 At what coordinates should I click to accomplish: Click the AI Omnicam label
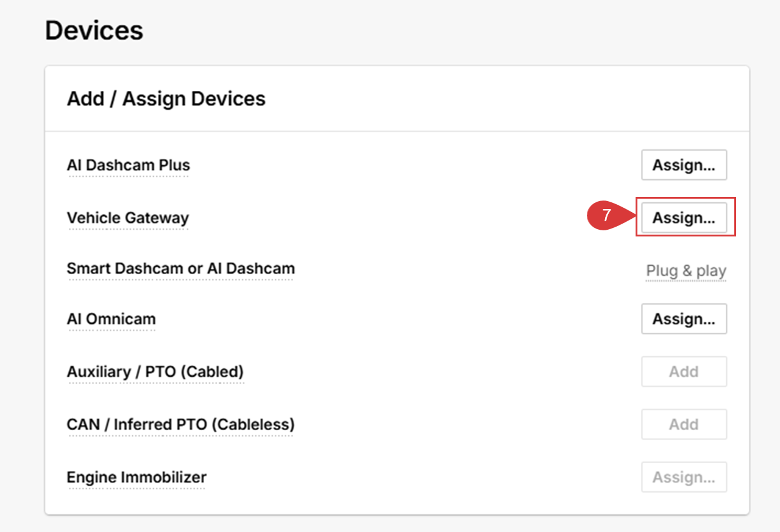click(112, 319)
